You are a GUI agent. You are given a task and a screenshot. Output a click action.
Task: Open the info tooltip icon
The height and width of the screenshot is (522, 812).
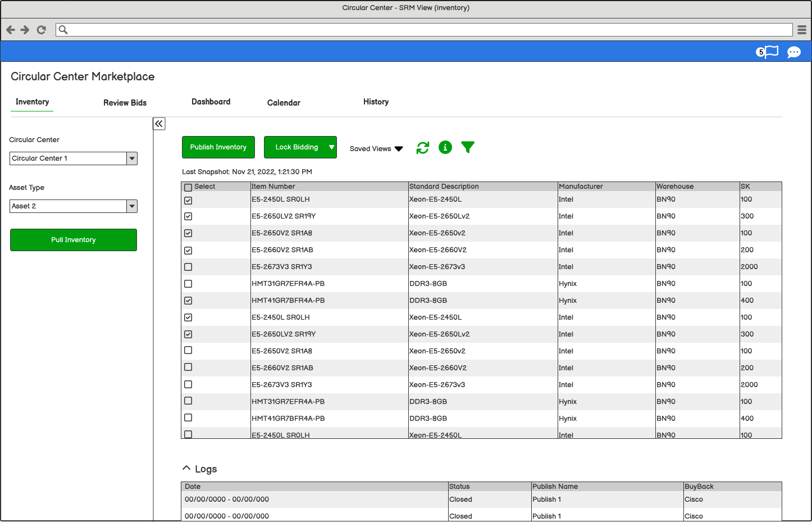(x=445, y=147)
